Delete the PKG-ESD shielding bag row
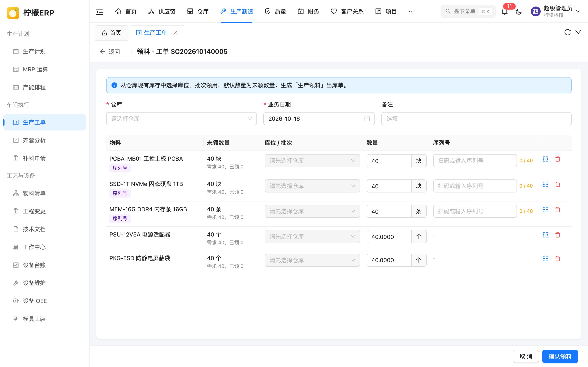Screen dimensions: 588x367 pyautogui.click(x=558, y=259)
